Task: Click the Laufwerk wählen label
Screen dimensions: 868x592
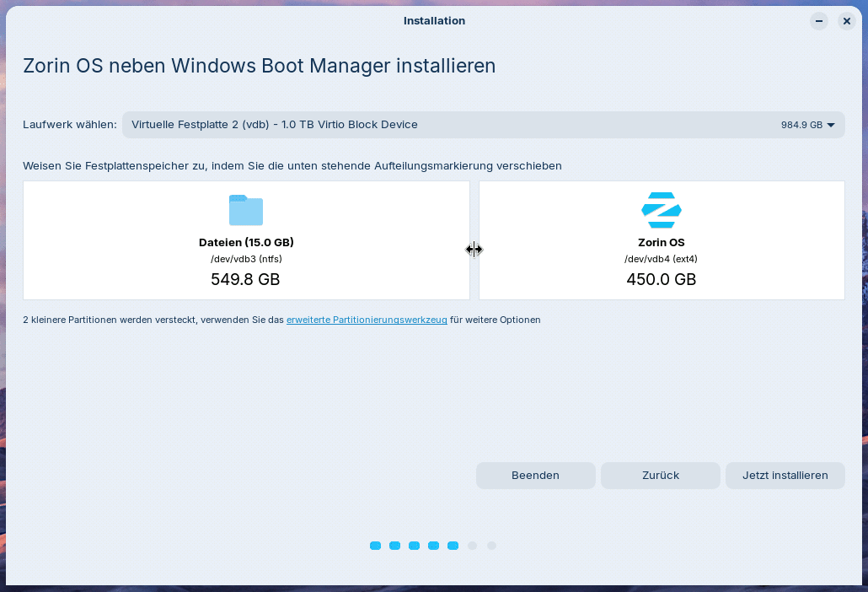Action: [x=70, y=125]
